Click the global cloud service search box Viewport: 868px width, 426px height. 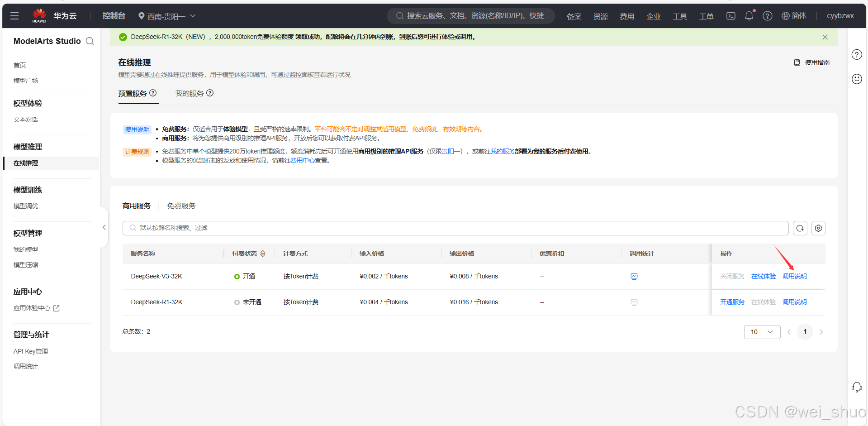pyautogui.click(x=471, y=16)
